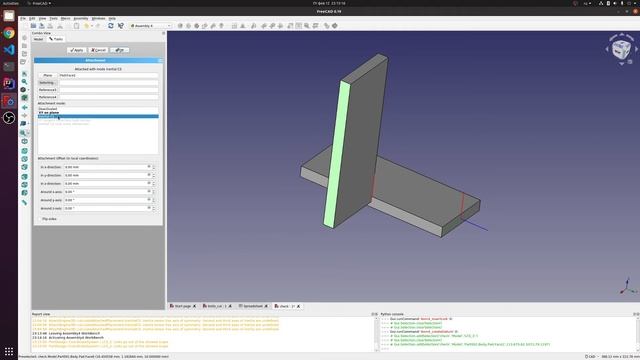Open the File menu
Viewport: 640px width, 360px height.
click(23, 18)
